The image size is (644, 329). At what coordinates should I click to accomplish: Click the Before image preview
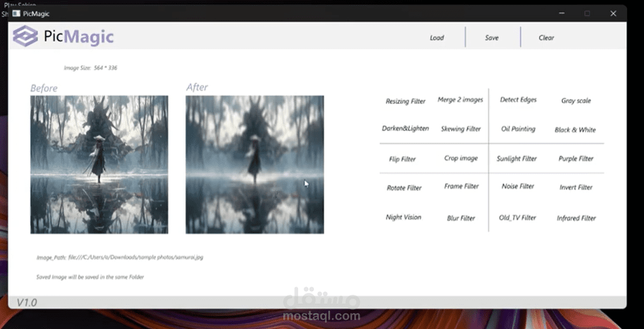99,164
